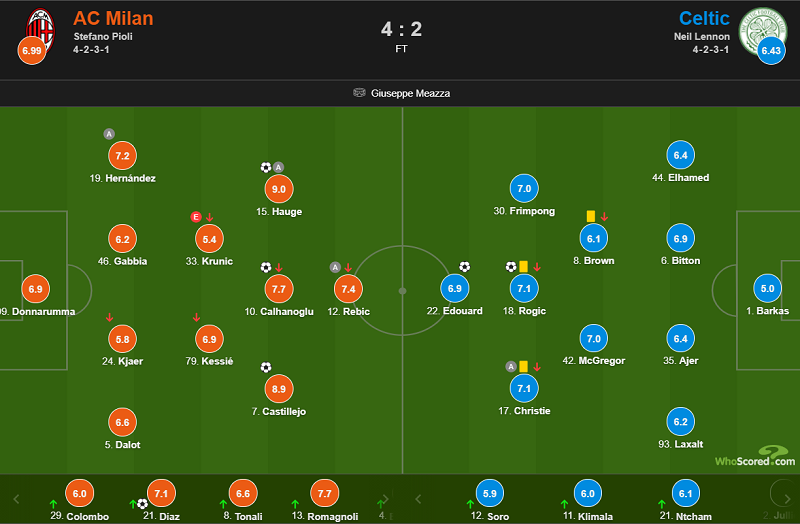Click the yellow card icon above Brown
800x524 pixels.
tap(591, 215)
